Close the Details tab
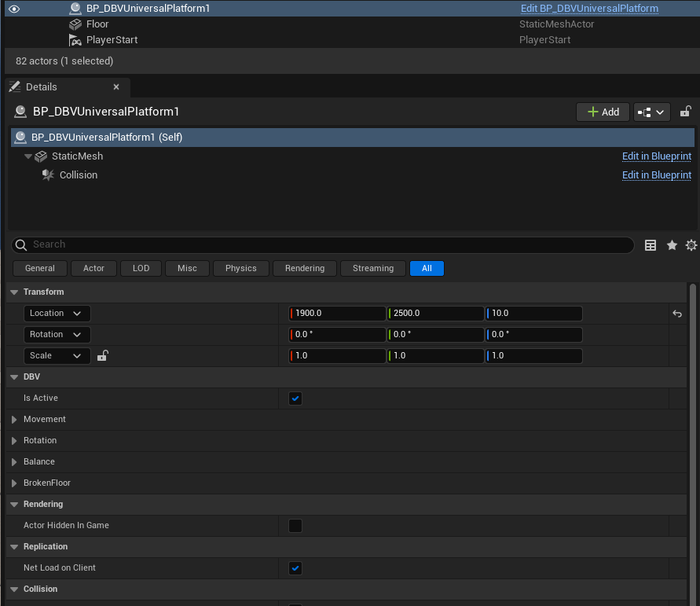700x606 pixels. 116,86
